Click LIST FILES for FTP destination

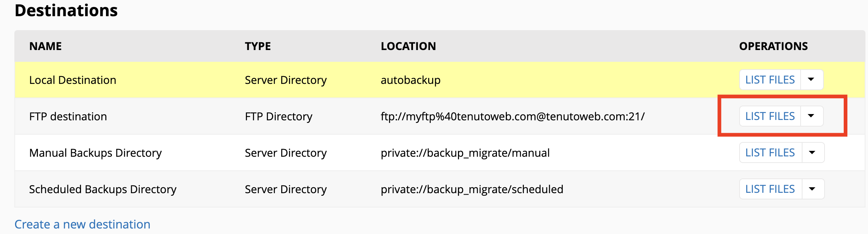pyautogui.click(x=769, y=116)
